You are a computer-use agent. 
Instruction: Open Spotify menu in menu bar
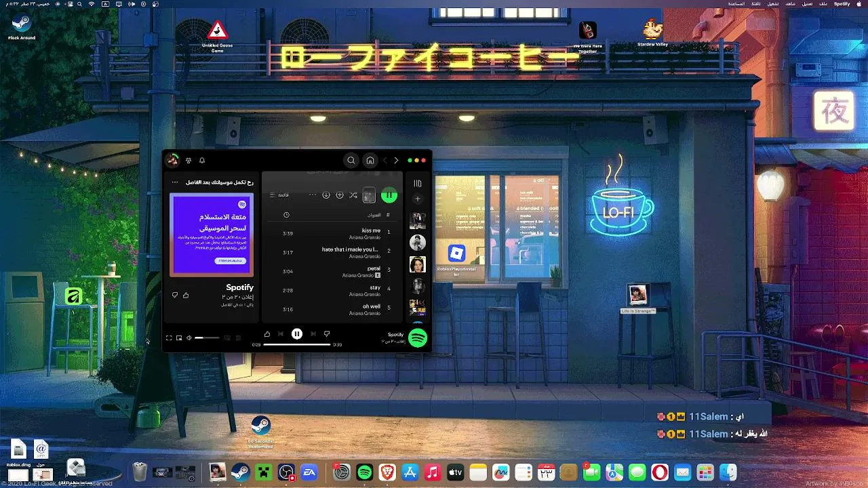click(x=842, y=4)
